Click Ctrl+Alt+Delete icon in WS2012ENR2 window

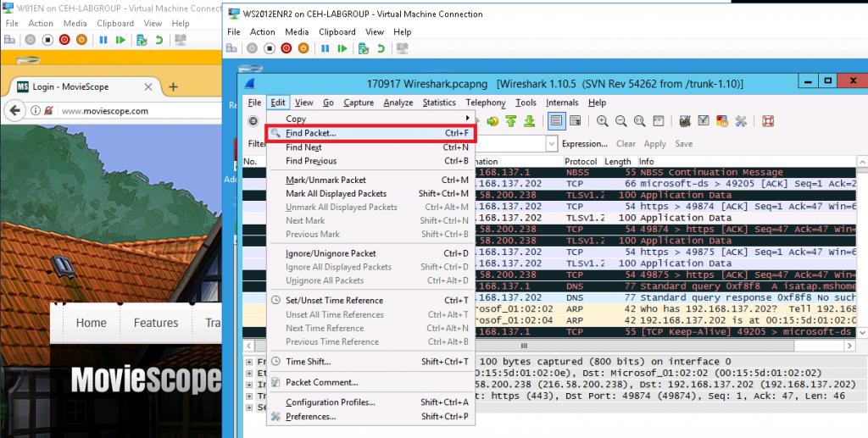[231, 48]
